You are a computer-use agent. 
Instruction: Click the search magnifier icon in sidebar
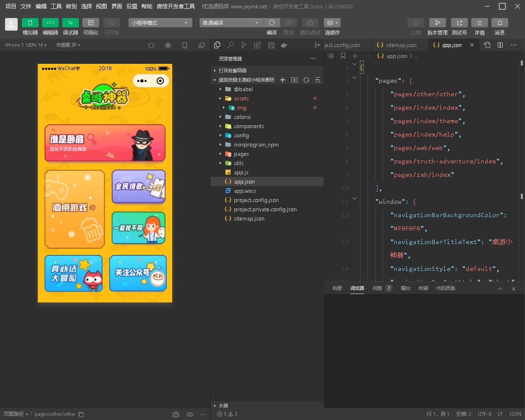tap(231, 45)
